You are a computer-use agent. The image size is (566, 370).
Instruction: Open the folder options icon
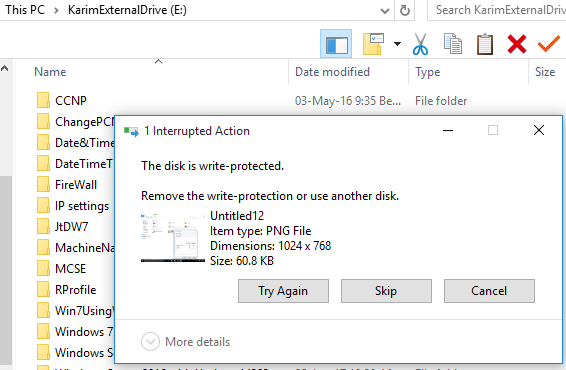point(373,44)
